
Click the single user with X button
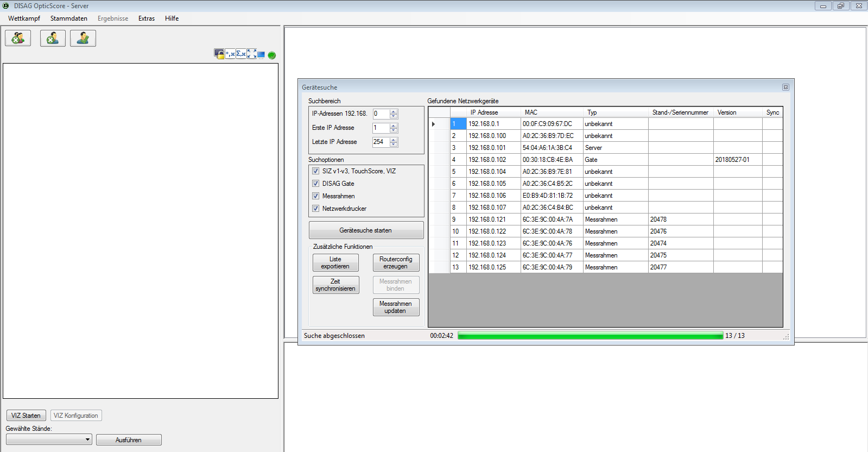coord(53,38)
